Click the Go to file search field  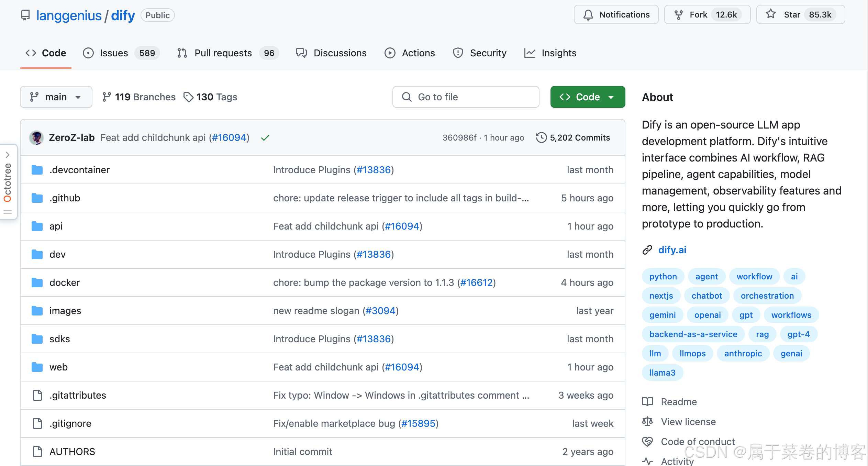pyautogui.click(x=466, y=97)
